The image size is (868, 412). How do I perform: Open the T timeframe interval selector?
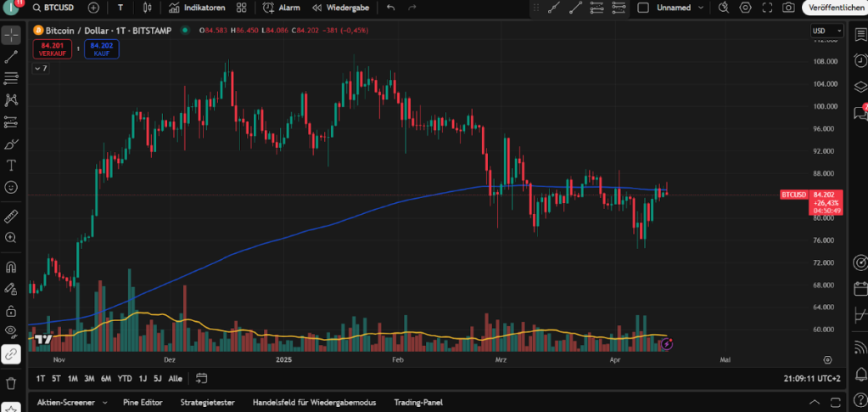pos(120,8)
